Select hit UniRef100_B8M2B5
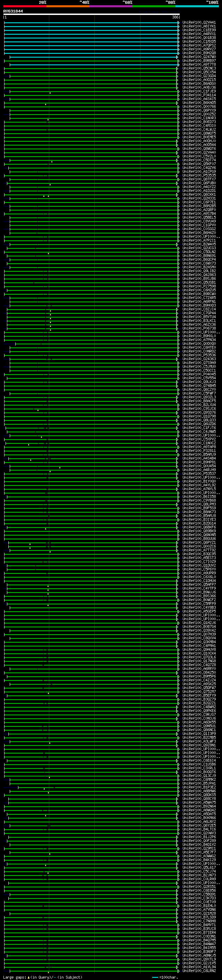This screenshot has width=222, height=980. (x=199, y=206)
